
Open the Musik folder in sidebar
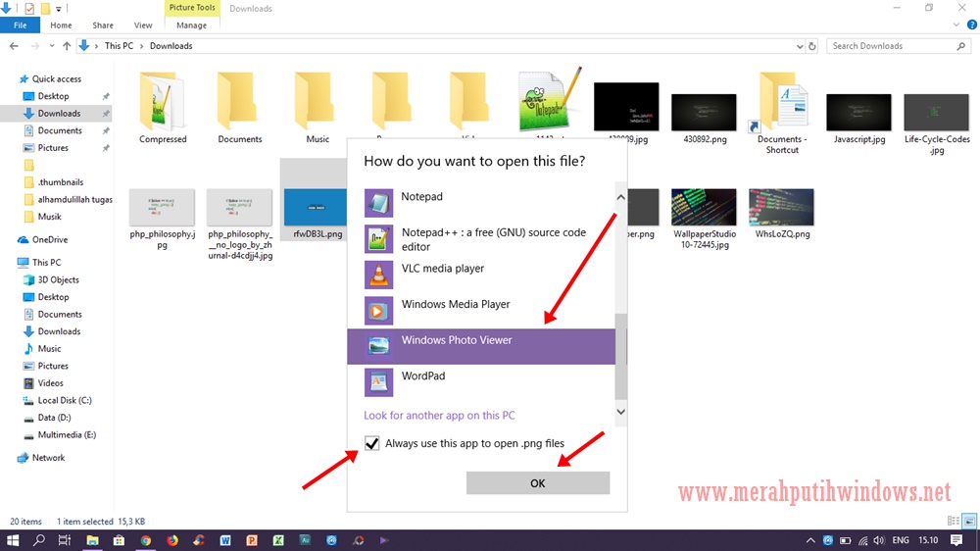[x=49, y=217]
